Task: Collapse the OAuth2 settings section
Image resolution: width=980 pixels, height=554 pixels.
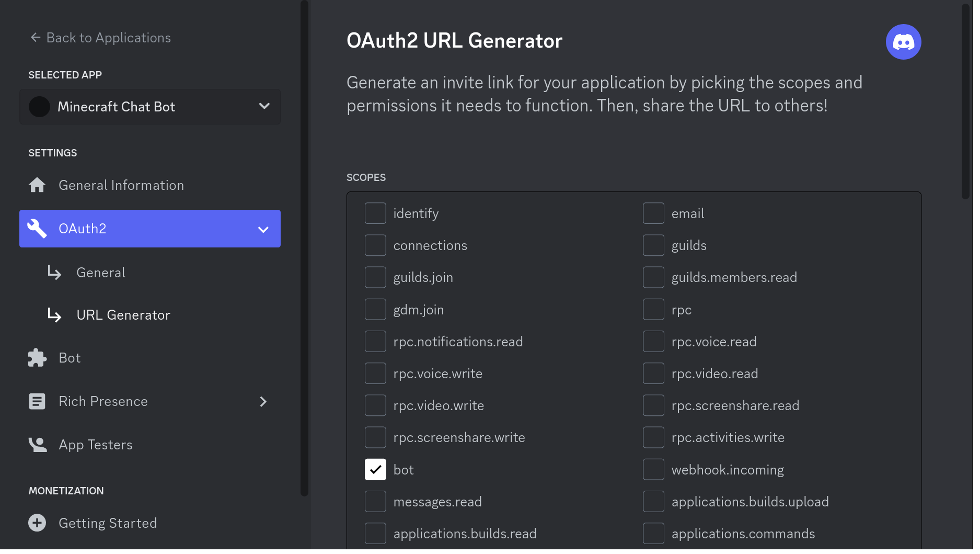Action: click(263, 229)
